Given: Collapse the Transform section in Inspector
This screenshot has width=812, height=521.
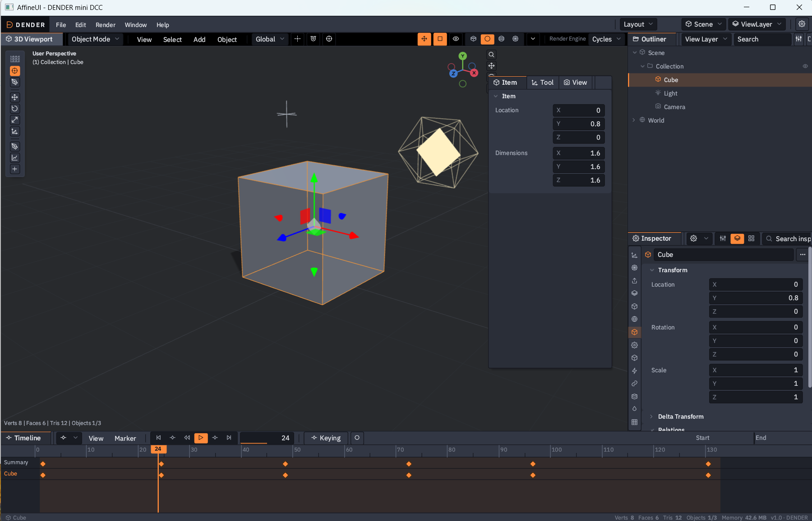Looking at the screenshot, I should coord(652,270).
